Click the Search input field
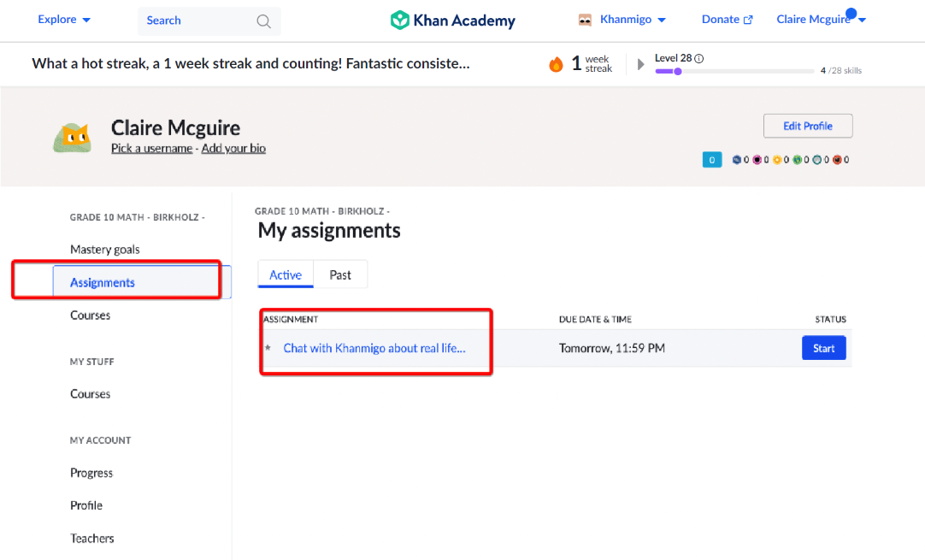 209,21
